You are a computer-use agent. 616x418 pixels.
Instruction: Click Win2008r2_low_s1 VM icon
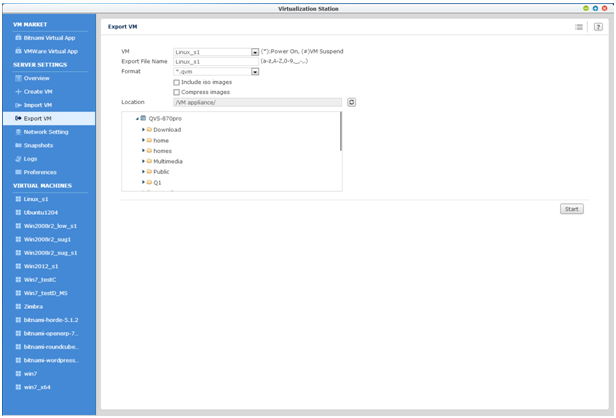[18, 226]
